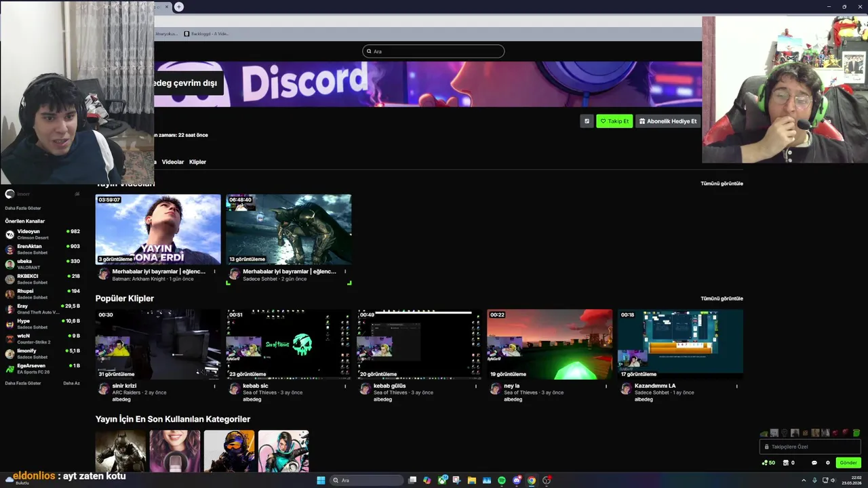This screenshot has width=868, height=488.
Task: Open 'Tümünü görüntüle' for Popüler Klipler
Action: pyautogui.click(x=722, y=298)
